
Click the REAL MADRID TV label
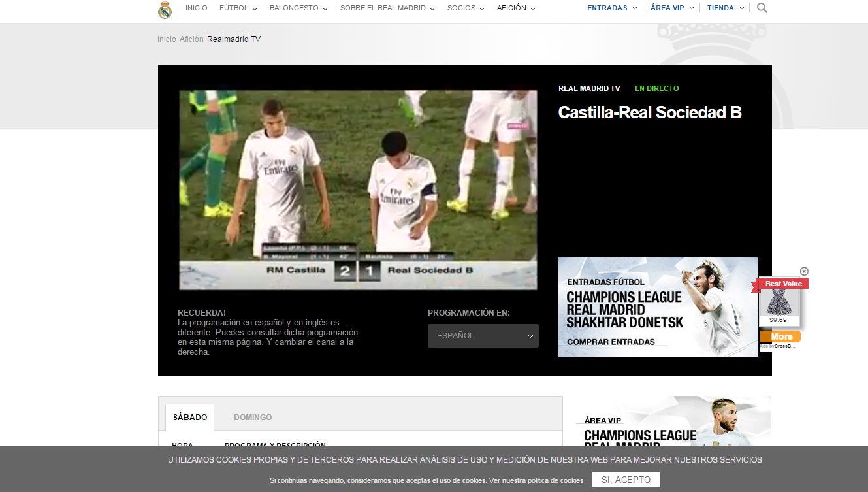point(589,88)
